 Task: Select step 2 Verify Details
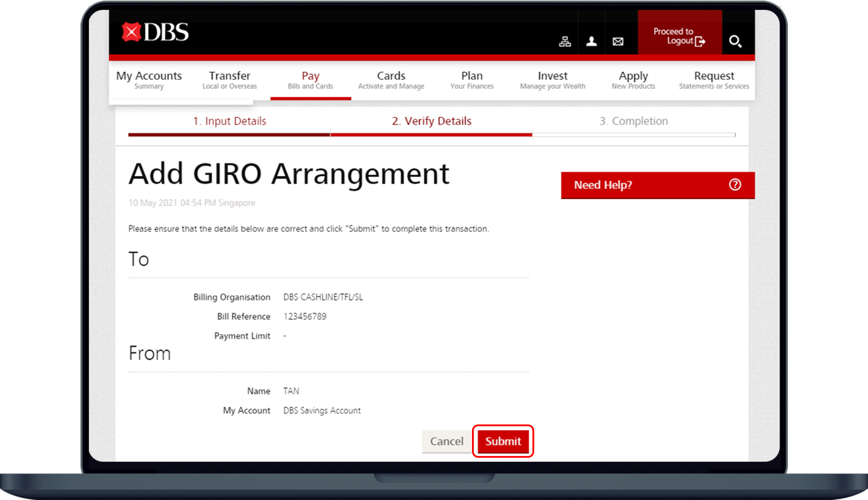pyautogui.click(x=431, y=121)
